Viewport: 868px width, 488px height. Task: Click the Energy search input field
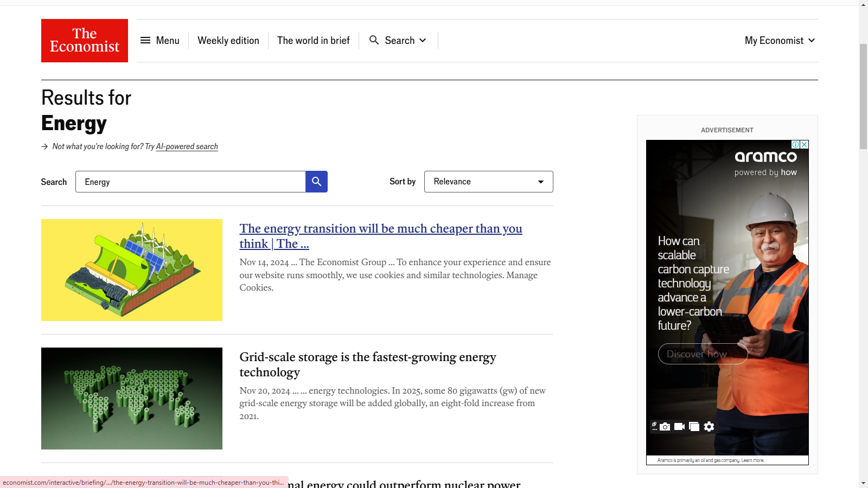tap(190, 182)
